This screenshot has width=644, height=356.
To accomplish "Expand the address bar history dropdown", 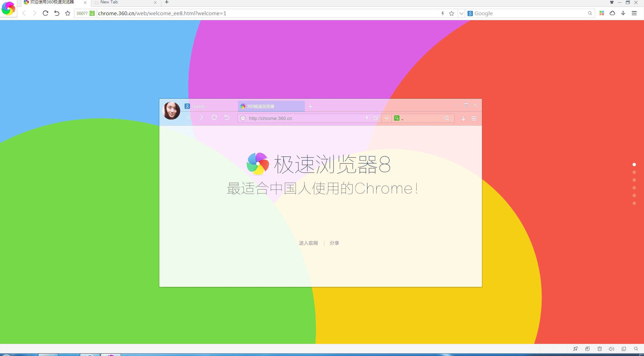I will [461, 13].
